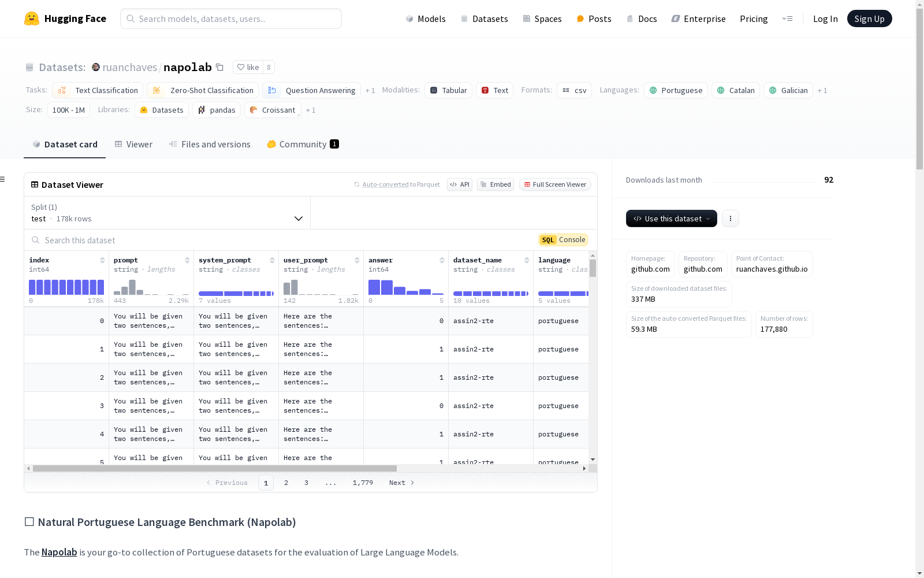Show additional languages with the +1 expander

click(x=822, y=91)
